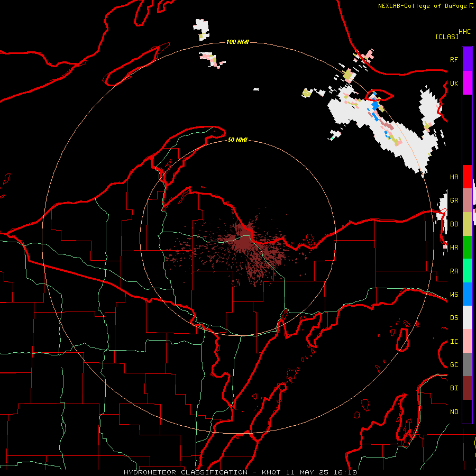This screenshot has width=476, height=476.
Task: Click the DS legend label
Action: coord(454,317)
